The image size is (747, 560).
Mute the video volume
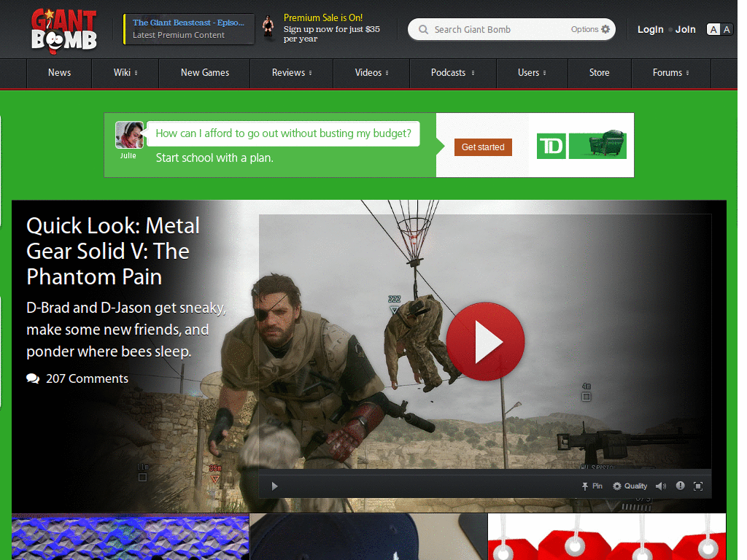pyautogui.click(x=661, y=486)
